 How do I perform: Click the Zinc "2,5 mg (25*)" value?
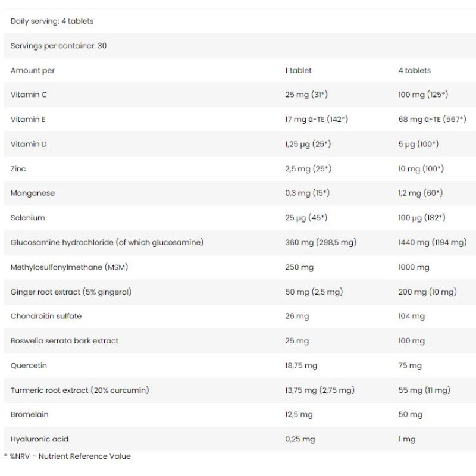pos(308,169)
